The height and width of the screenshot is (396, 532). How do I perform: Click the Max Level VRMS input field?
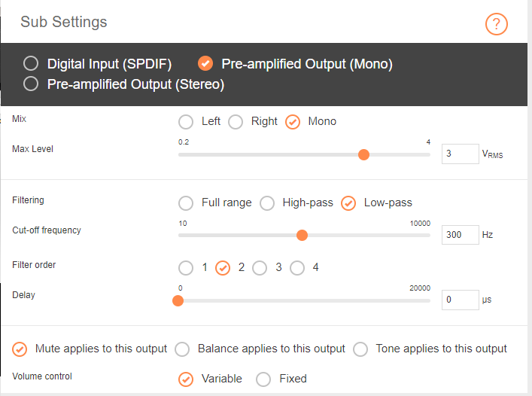(460, 154)
